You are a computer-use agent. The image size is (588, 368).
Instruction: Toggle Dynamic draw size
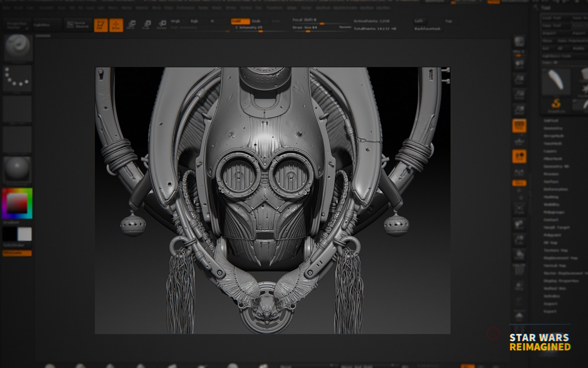pyautogui.click(x=345, y=28)
